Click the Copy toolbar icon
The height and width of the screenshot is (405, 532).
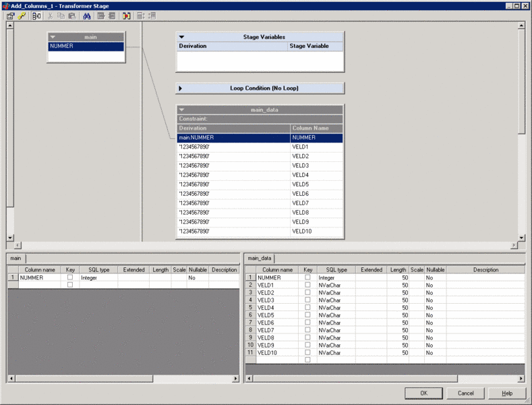61,16
